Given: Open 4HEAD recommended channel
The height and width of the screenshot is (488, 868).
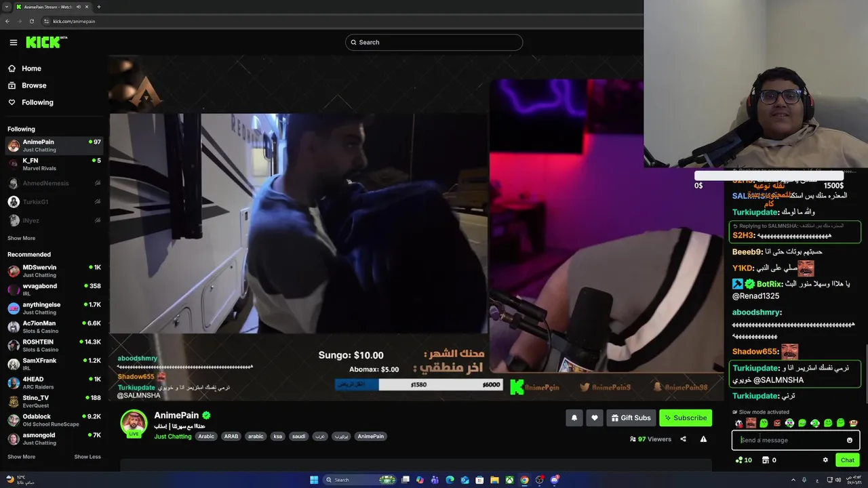Looking at the screenshot, I should coord(54,383).
